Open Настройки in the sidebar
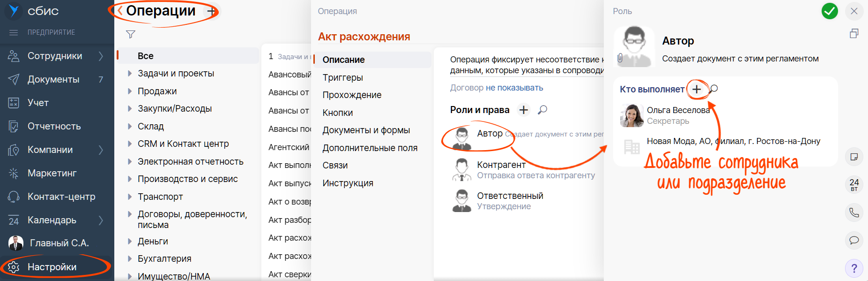The width and height of the screenshot is (868, 281). click(52, 267)
